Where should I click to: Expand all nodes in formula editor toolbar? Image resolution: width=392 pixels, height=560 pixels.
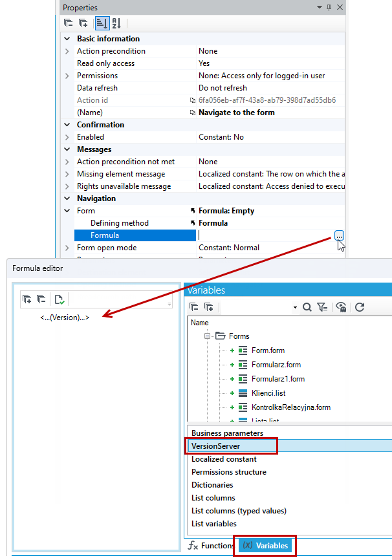click(27, 299)
